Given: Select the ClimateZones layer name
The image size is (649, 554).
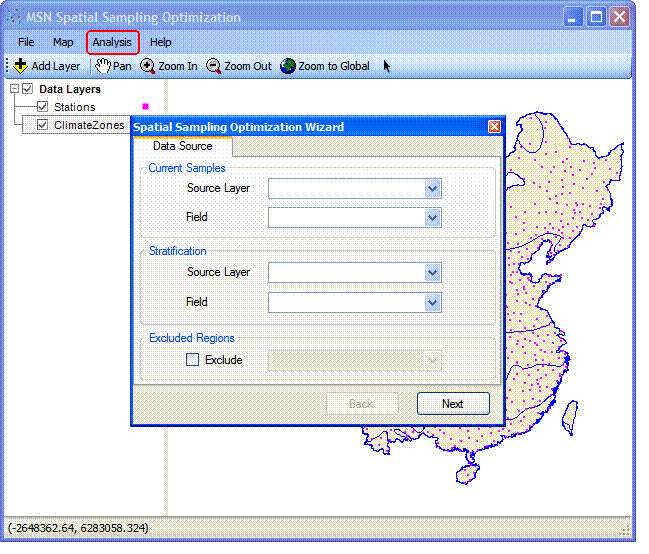Looking at the screenshot, I should coord(89,125).
